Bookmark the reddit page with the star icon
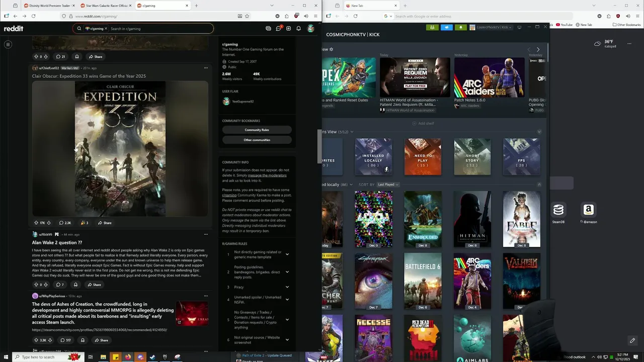 tap(247, 16)
